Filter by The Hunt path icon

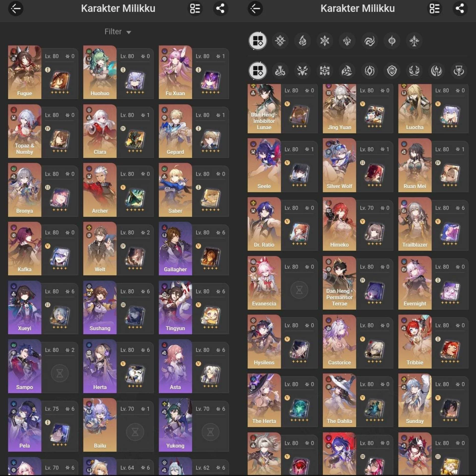(302, 71)
